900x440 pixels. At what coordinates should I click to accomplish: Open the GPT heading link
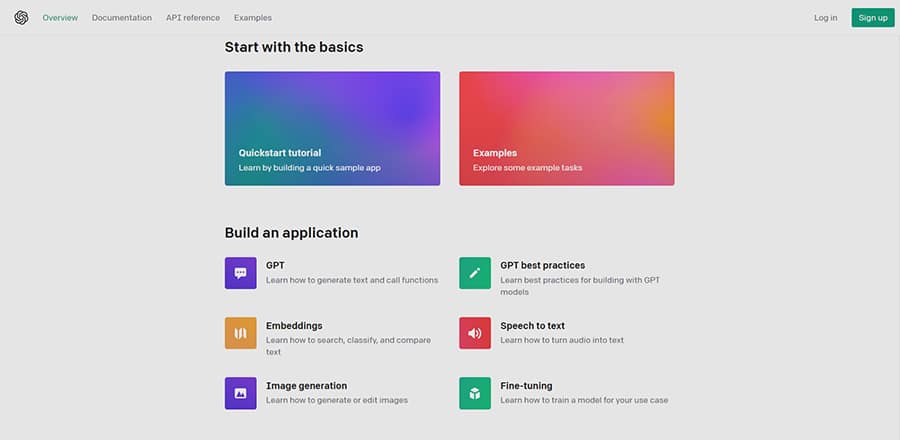point(275,265)
